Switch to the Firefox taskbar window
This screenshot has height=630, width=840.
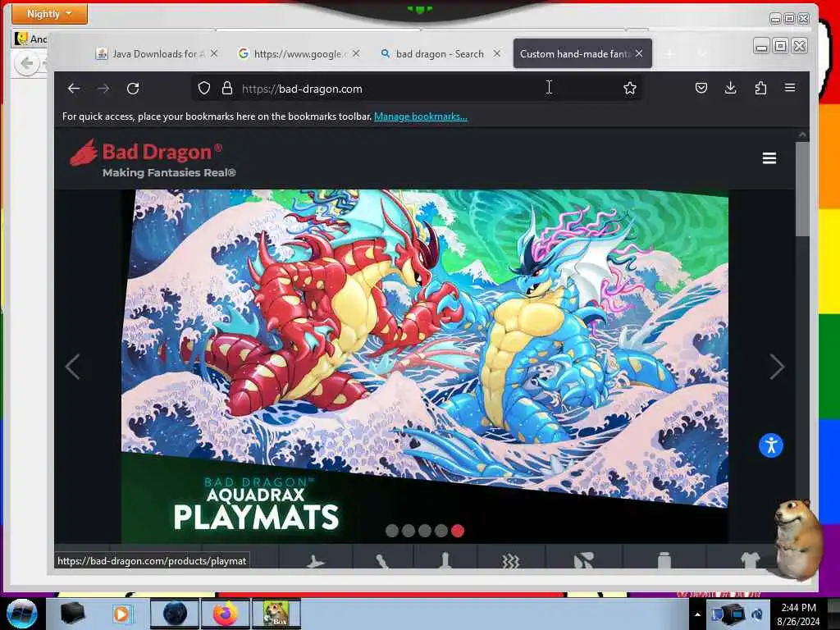[x=226, y=614]
